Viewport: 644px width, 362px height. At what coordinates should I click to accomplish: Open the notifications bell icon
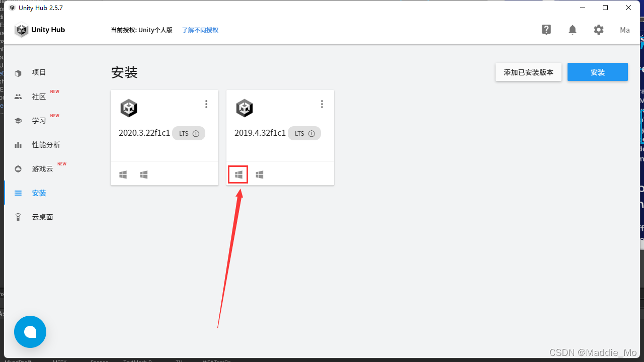tap(573, 30)
